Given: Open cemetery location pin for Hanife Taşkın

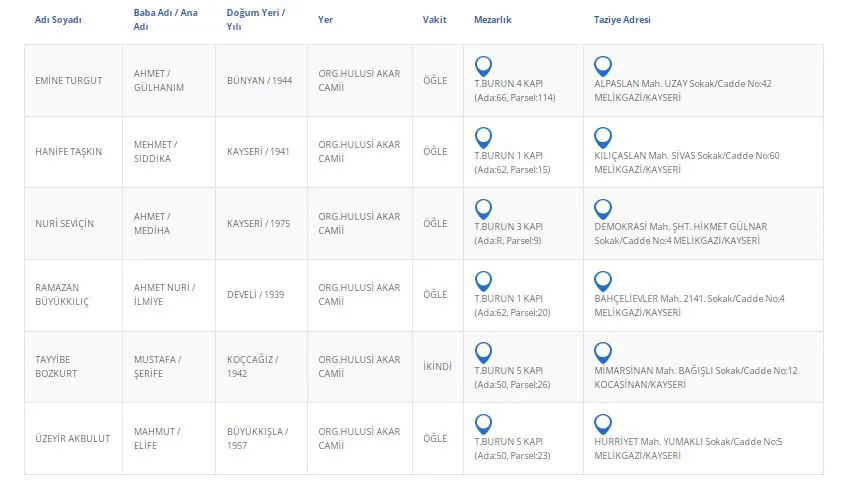Looking at the screenshot, I should (483, 137).
